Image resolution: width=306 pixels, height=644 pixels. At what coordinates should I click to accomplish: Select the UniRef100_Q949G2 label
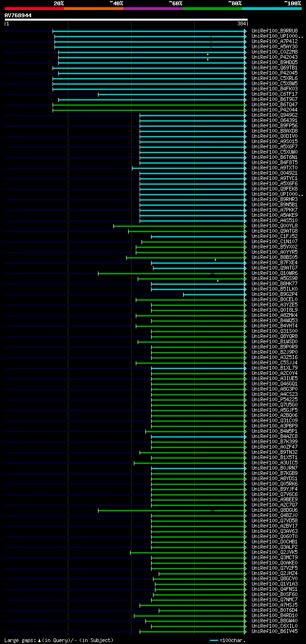274,115
